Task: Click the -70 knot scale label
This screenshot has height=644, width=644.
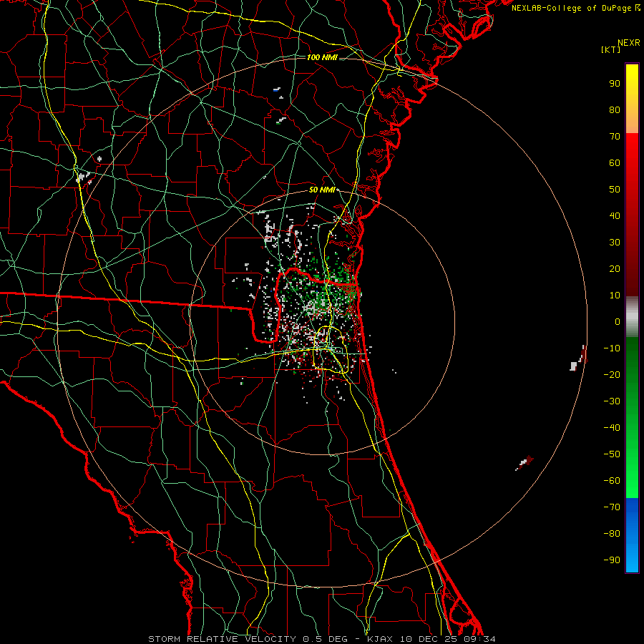Action: tap(612, 507)
